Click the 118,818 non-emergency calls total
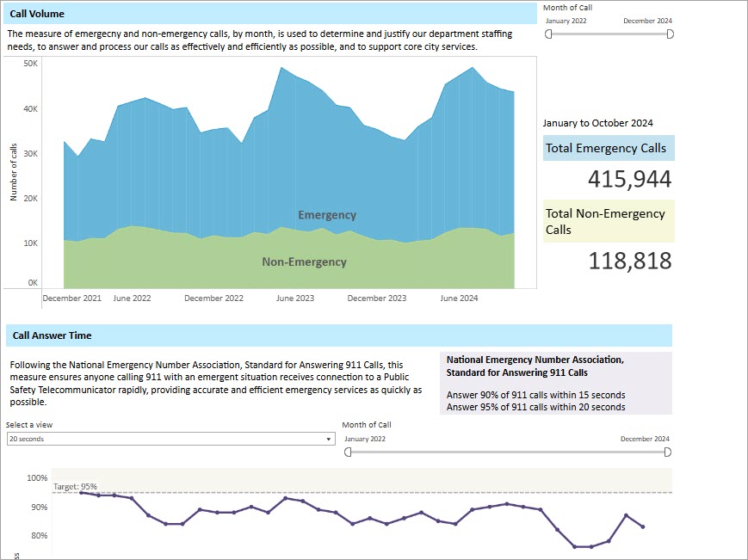The height and width of the screenshot is (560, 748). point(629,261)
